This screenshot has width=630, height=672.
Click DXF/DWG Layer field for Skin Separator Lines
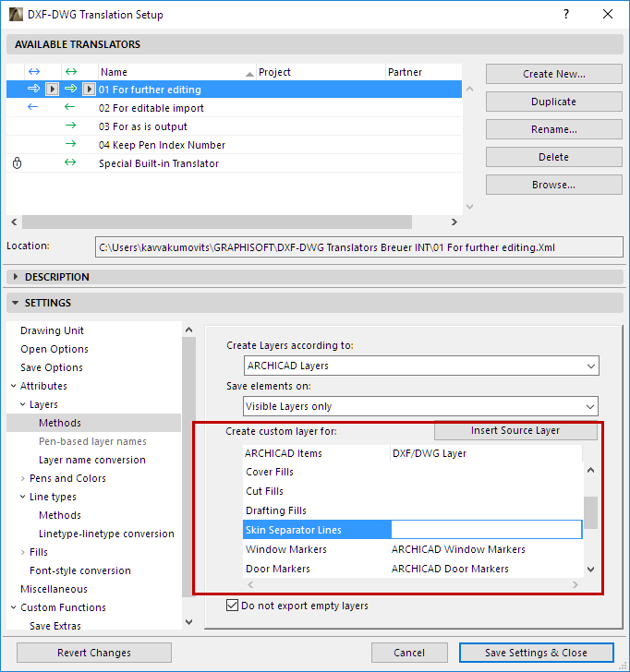click(x=487, y=530)
